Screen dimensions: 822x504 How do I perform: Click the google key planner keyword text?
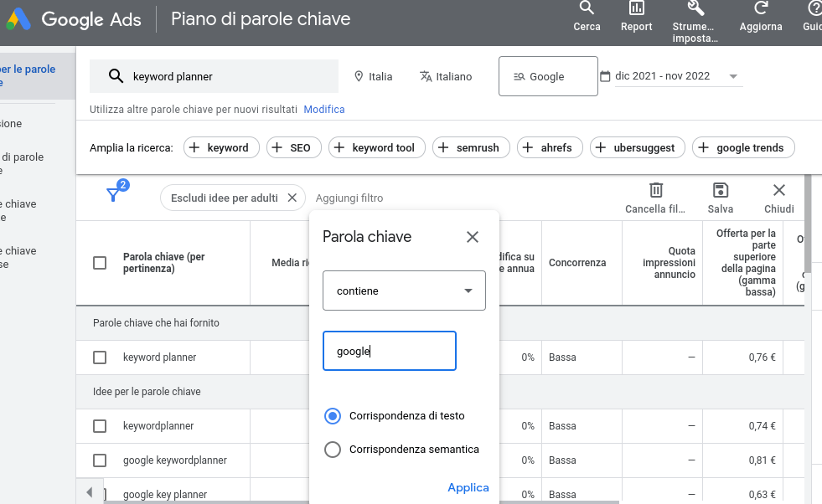click(165, 495)
